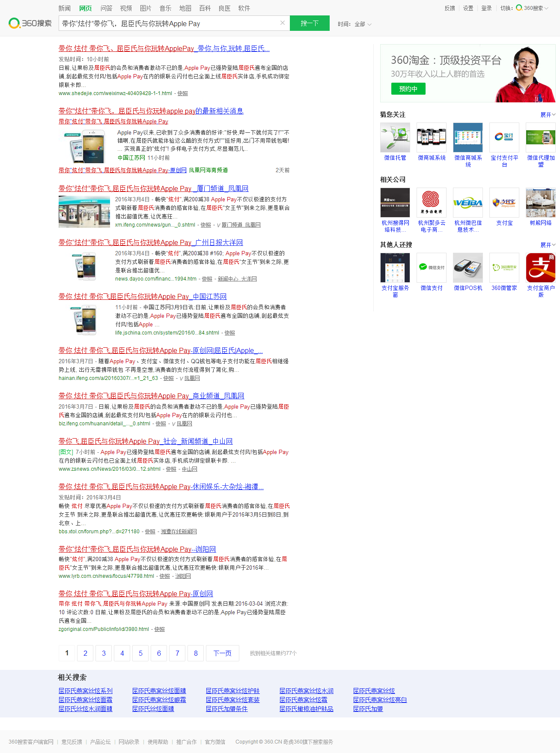560x753 pixels.
Task: Expand the 其他人还搜 section with 展开
Action: pos(548,245)
